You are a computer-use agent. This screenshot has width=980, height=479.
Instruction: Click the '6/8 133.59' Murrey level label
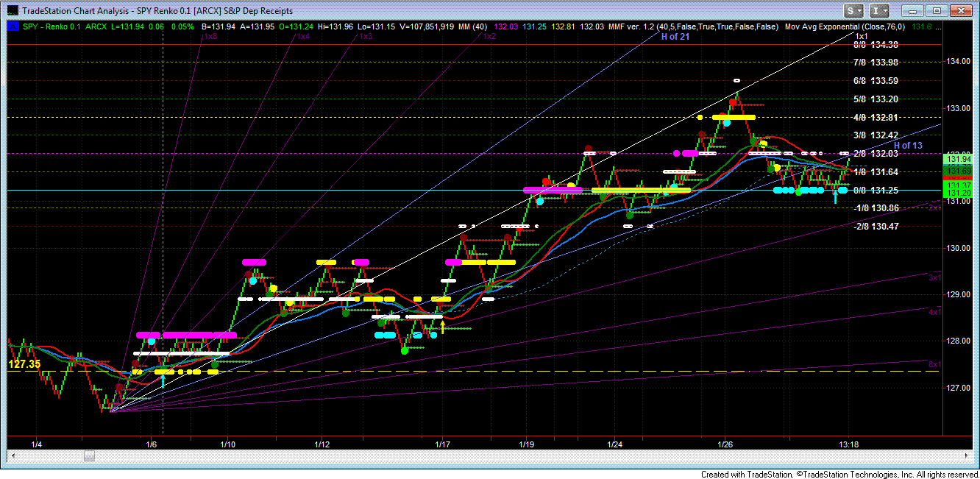pos(876,81)
